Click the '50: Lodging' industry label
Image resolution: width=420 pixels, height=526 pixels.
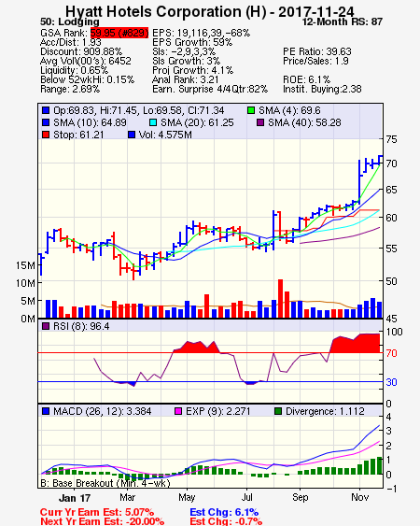point(70,22)
